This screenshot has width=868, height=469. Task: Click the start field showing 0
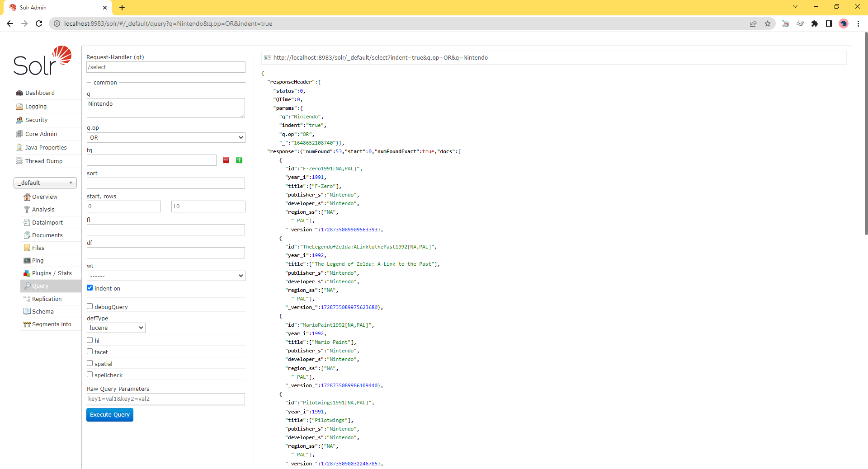[124, 206]
